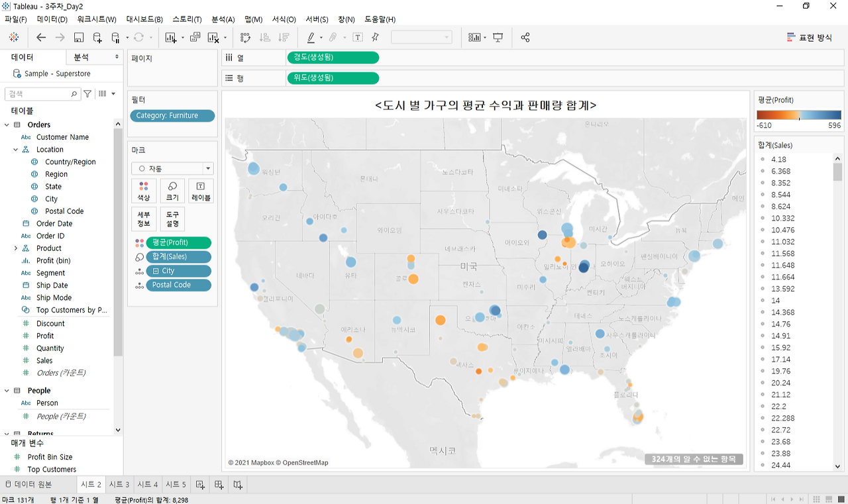Click the detail icon beside Postal Code pill
848x504 pixels.
139,285
